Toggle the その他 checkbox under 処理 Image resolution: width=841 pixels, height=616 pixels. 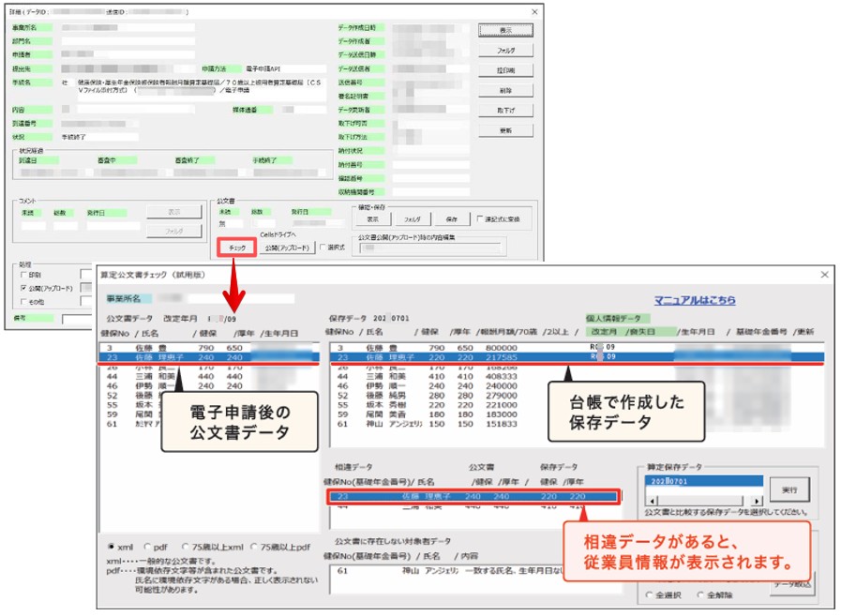(x=23, y=302)
